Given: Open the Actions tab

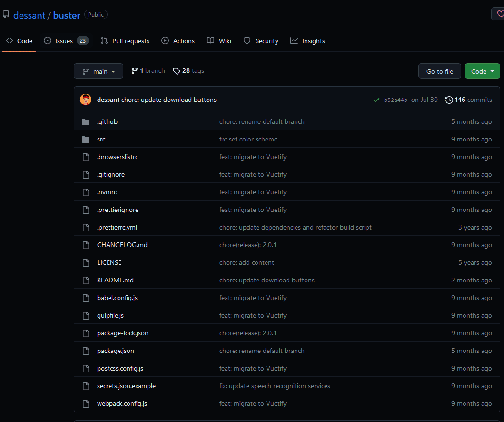Looking at the screenshot, I should [x=178, y=41].
